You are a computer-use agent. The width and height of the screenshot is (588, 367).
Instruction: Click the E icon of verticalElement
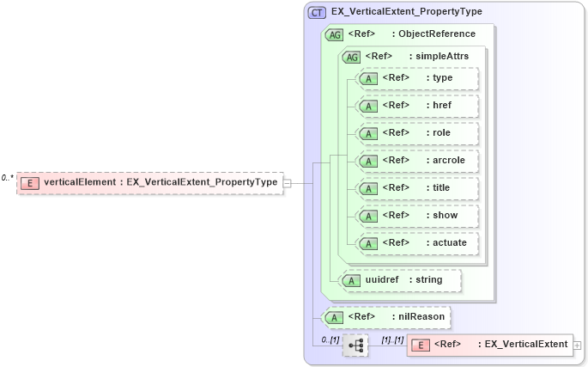point(30,183)
